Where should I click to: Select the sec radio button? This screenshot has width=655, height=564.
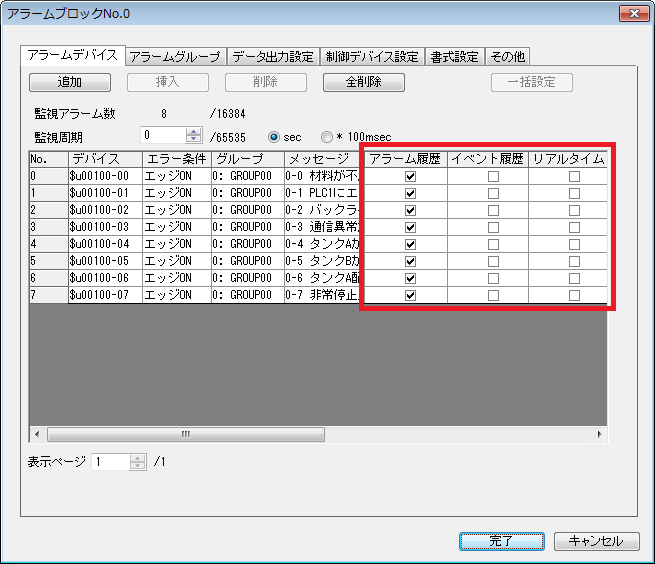pos(274,136)
